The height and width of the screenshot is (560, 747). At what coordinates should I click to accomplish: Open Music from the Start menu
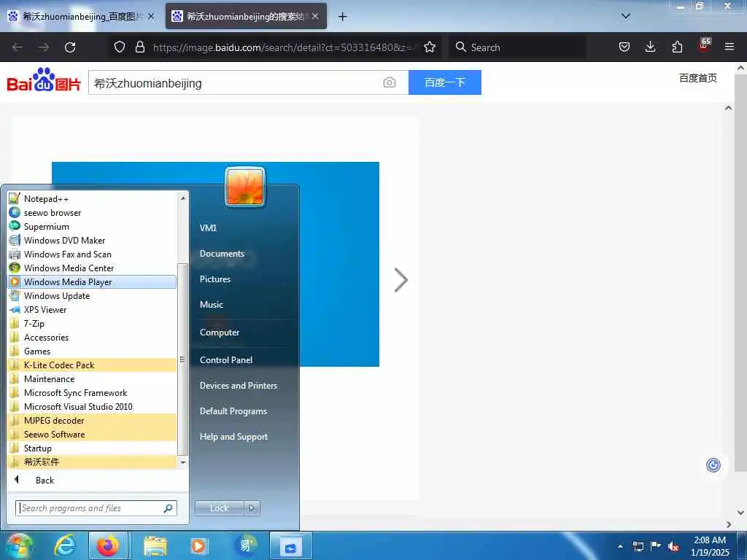211,304
